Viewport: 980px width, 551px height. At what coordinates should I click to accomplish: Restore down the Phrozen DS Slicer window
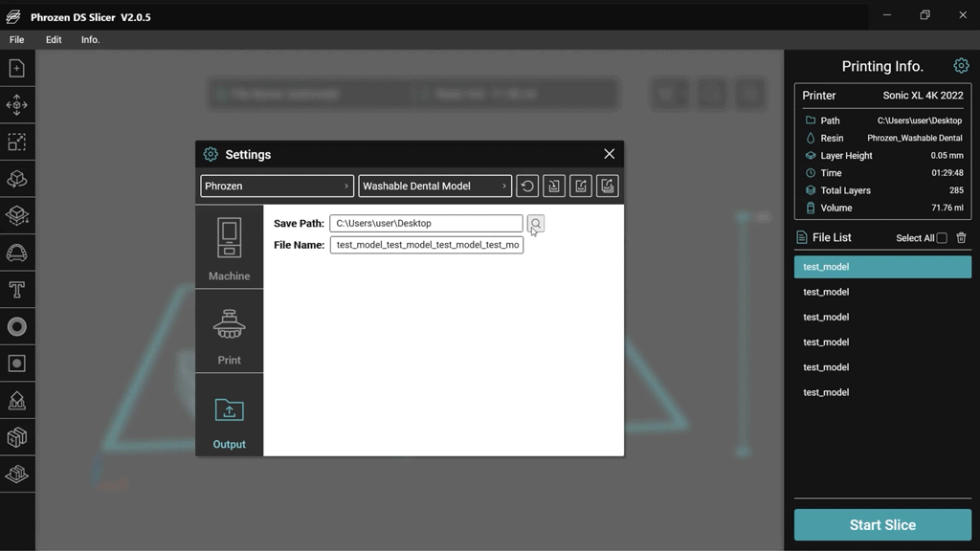click(x=925, y=15)
